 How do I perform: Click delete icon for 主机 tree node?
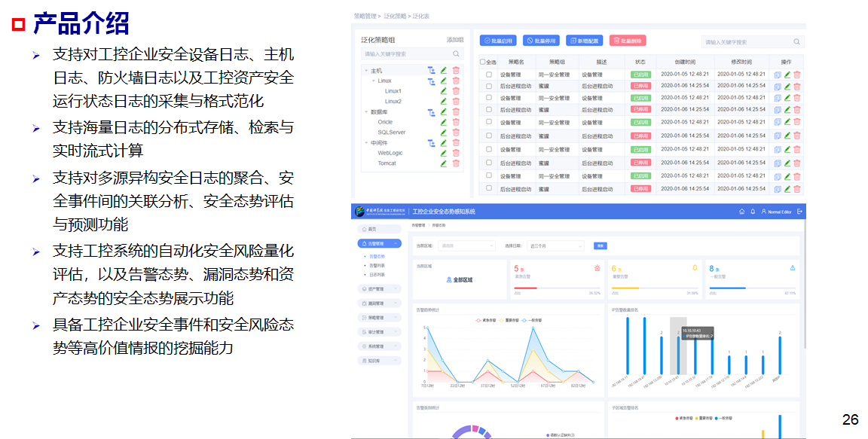[456, 70]
